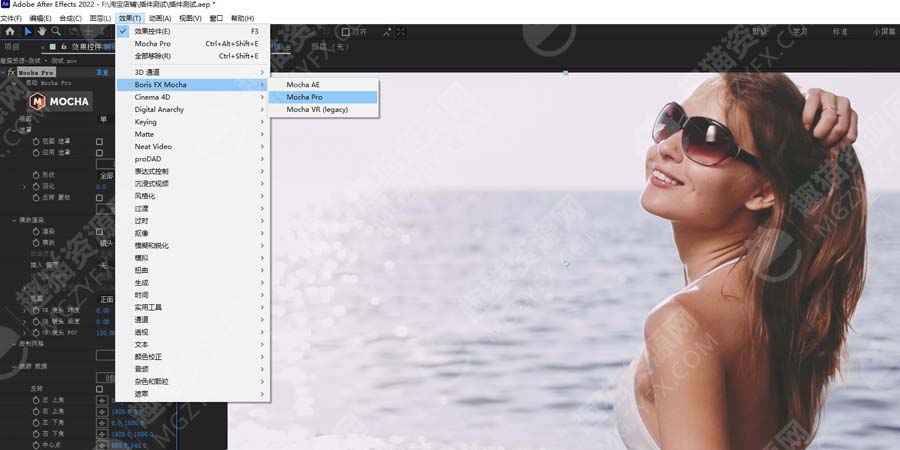
Task: Collapse the Mocha Pro effect twirl
Action: [4, 73]
